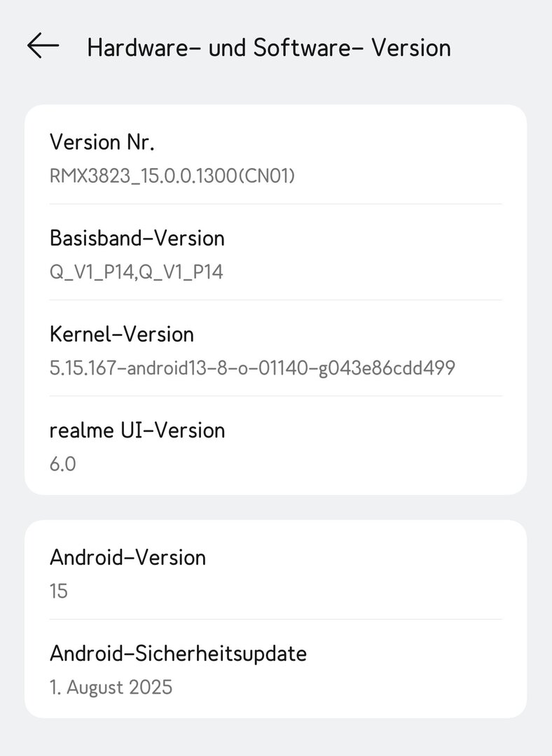552x756 pixels.
Task: Go back using the arrow icon
Action: click(x=43, y=46)
